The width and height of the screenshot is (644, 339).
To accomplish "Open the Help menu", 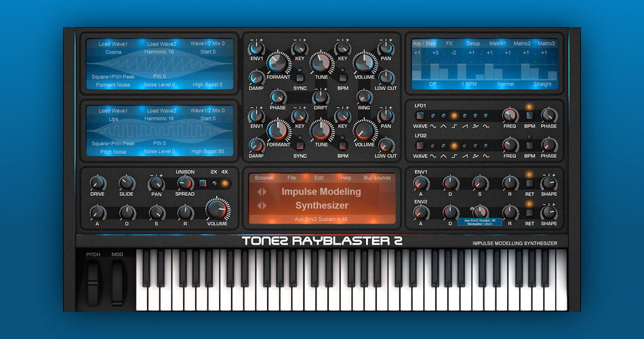I will 346,178.
